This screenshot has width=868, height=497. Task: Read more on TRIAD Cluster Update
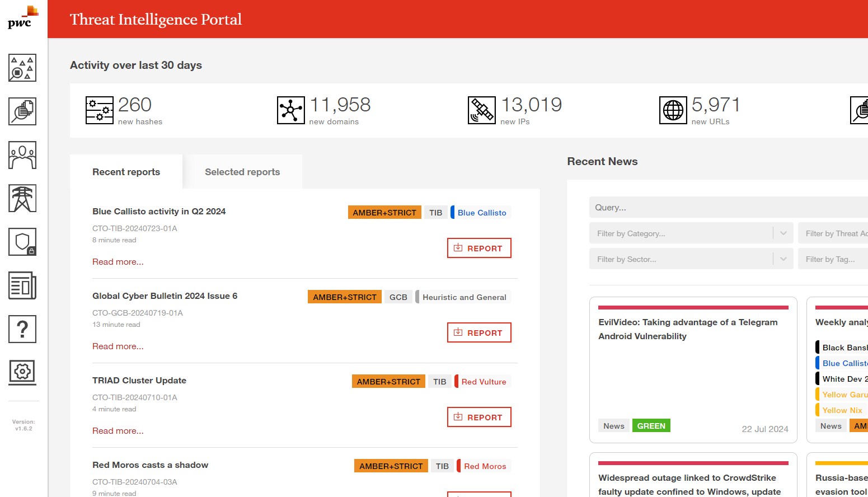coord(118,431)
